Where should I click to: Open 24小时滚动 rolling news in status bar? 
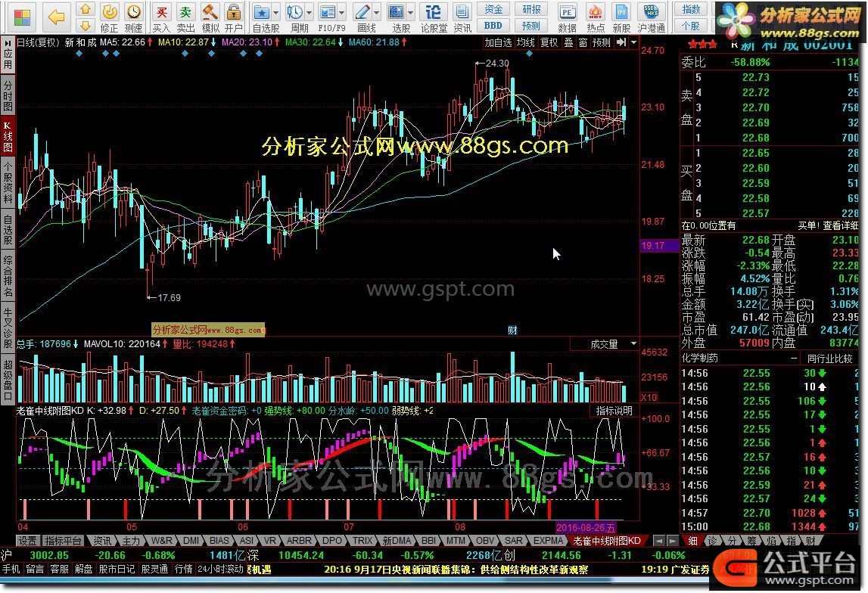[x=220, y=569]
